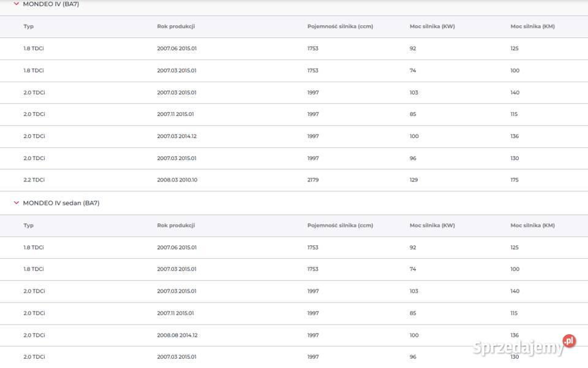Click '2007.11 2015.01' in the sedan table
Viewport: 588px width, 368px height.
(x=176, y=313)
